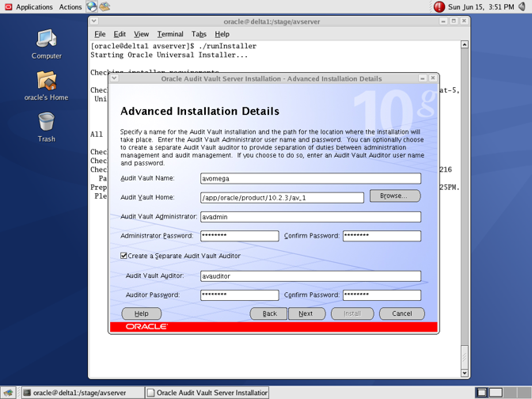Click the show desktop icon in taskbar
The height and width of the screenshot is (399, 532).
pos(8,393)
